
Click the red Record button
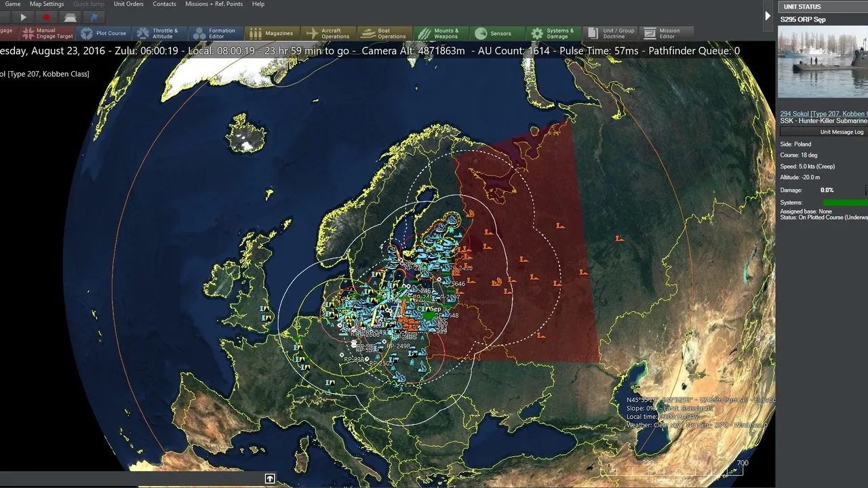[x=46, y=17]
